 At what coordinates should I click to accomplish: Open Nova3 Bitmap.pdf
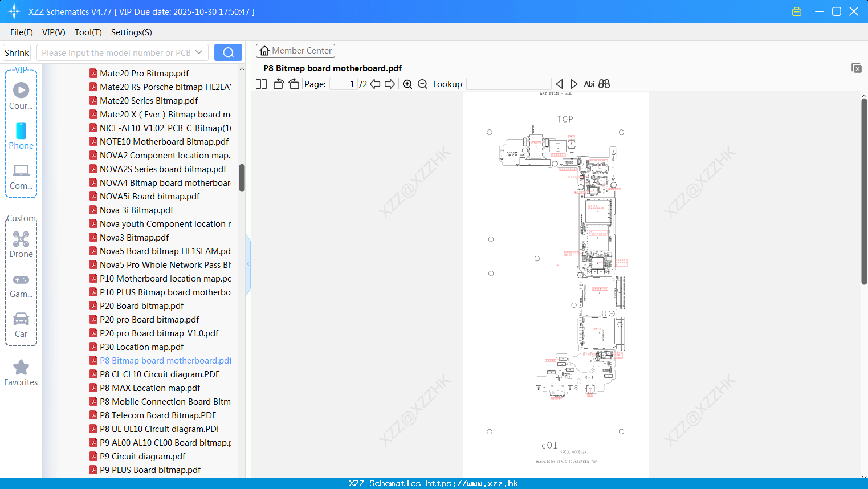pyautogui.click(x=134, y=237)
